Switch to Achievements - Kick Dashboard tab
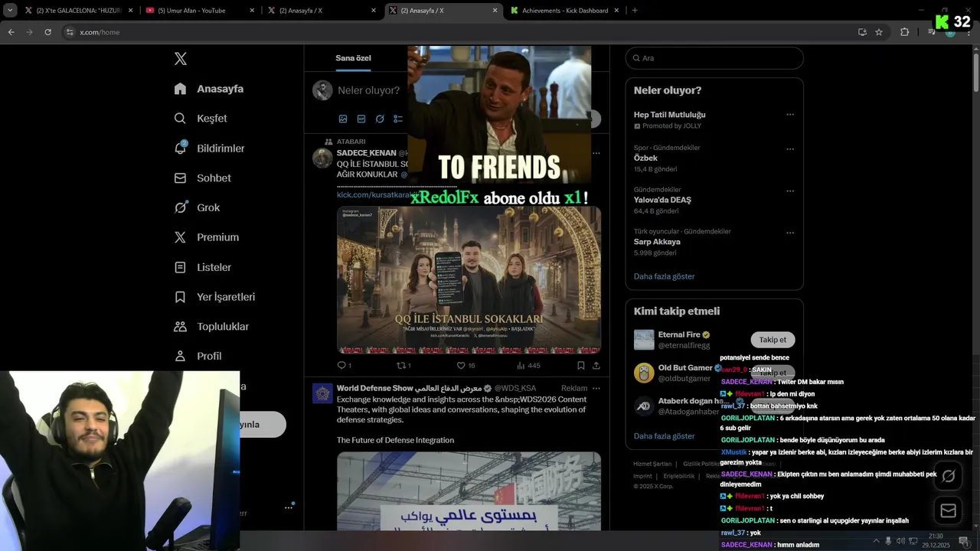The width and height of the screenshot is (980, 551). pyautogui.click(x=565, y=11)
